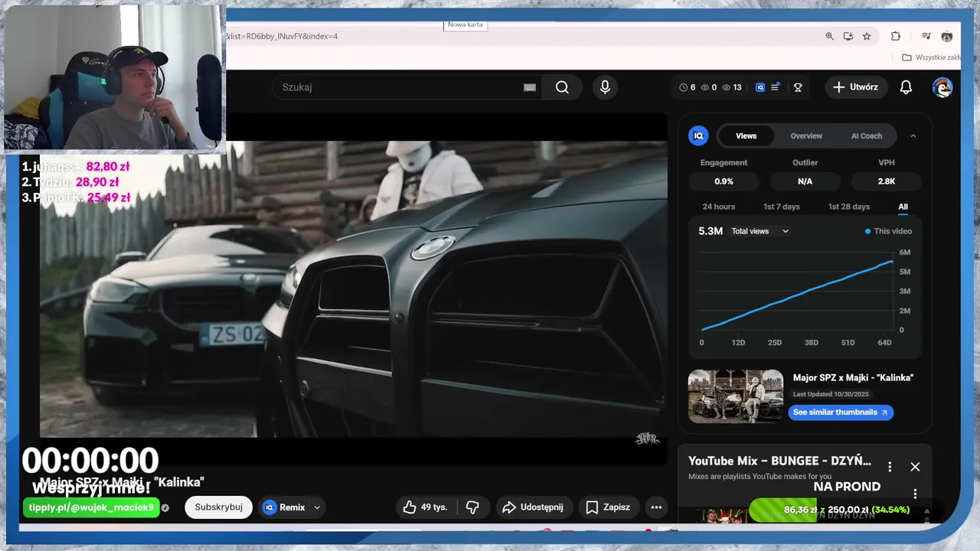Viewport: 980px width, 551px height.
Task: Click the Utwórz create button
Action: coord(856,87)
